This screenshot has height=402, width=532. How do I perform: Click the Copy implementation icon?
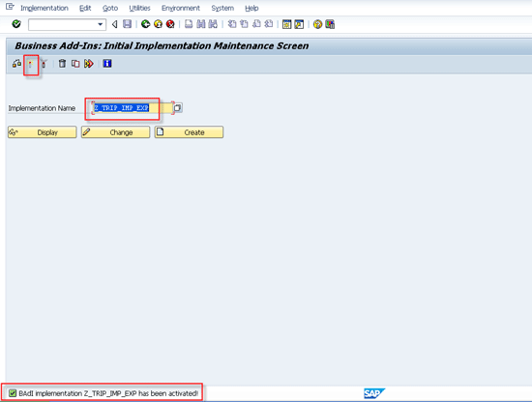(75, 64)
